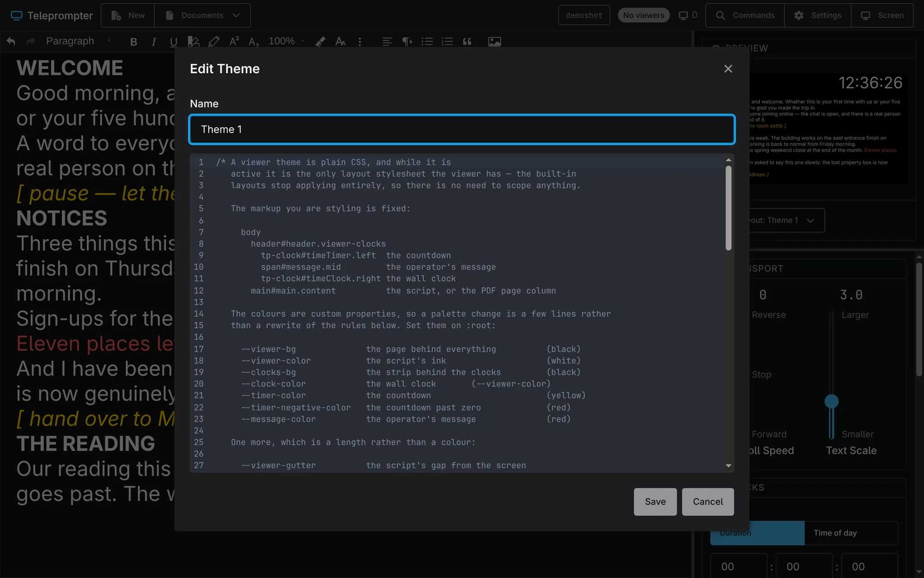Insert a bulleted list
The image size is (924, 578).
point(427,42)
